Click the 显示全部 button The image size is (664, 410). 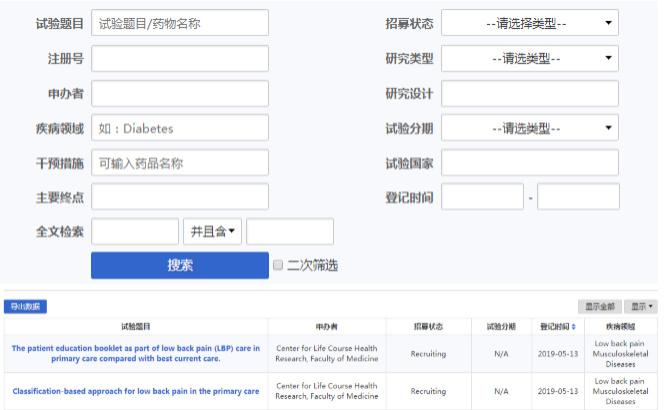(600, 307)
